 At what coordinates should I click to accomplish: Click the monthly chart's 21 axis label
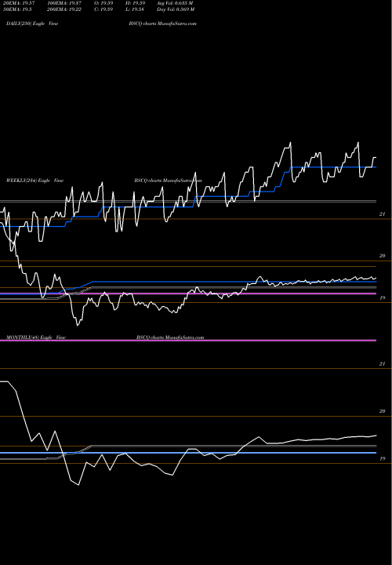coord(383,364)
